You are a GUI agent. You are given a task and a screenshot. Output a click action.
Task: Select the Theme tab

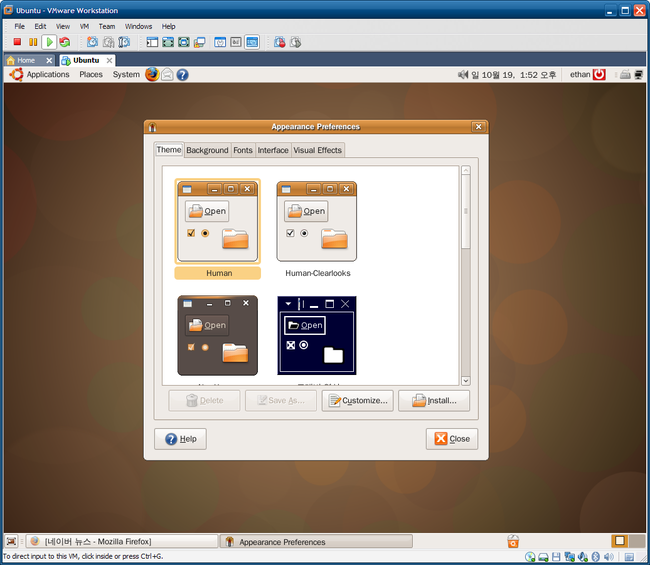(169, 150)
